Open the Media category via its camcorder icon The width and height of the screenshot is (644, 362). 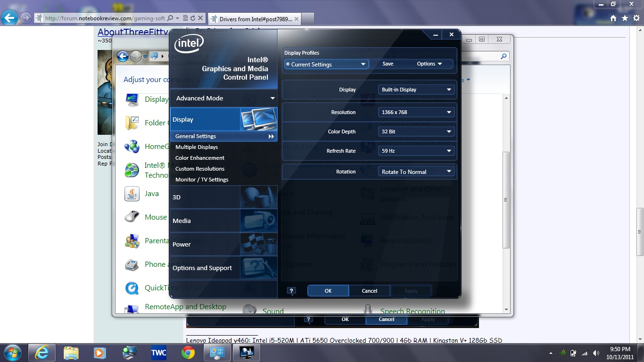click(258, 221)
